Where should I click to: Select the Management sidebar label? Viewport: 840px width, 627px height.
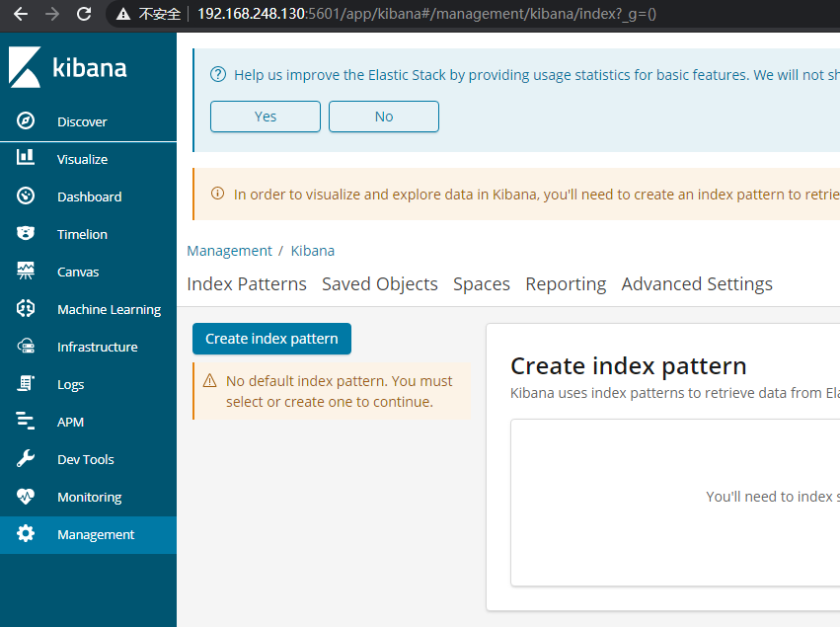pos(96,534)
